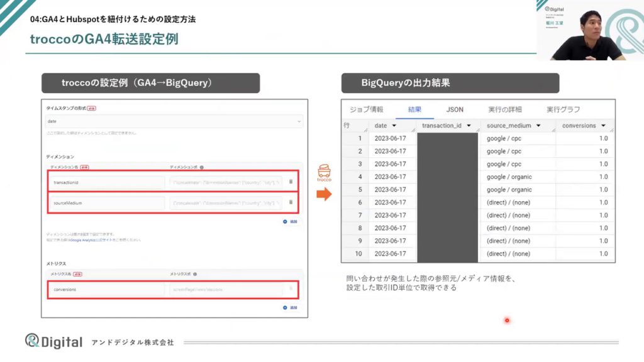644x362 pixels.
Task: Open the source_medium column dropdown arrow
Action: point(540,126)
